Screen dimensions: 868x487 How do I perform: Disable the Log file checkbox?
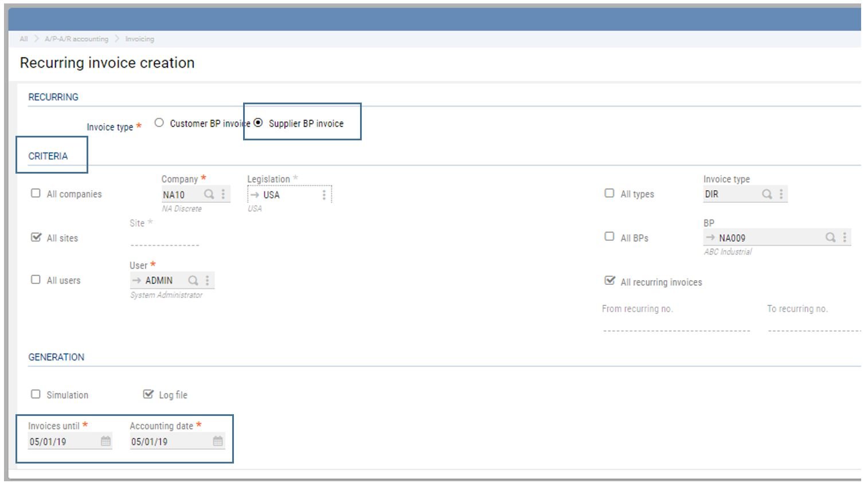point(147,394)
